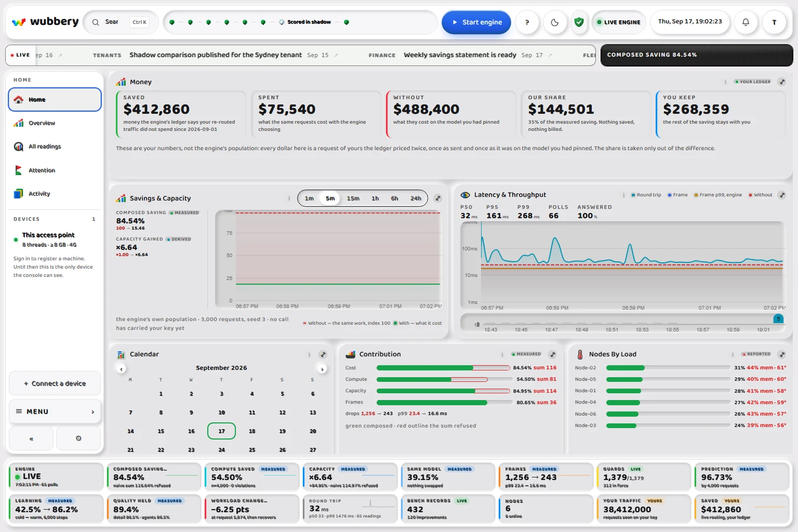798x532 pixels.
Task: Open settings with the sidebar gear icon
Action: click(78, 438)
